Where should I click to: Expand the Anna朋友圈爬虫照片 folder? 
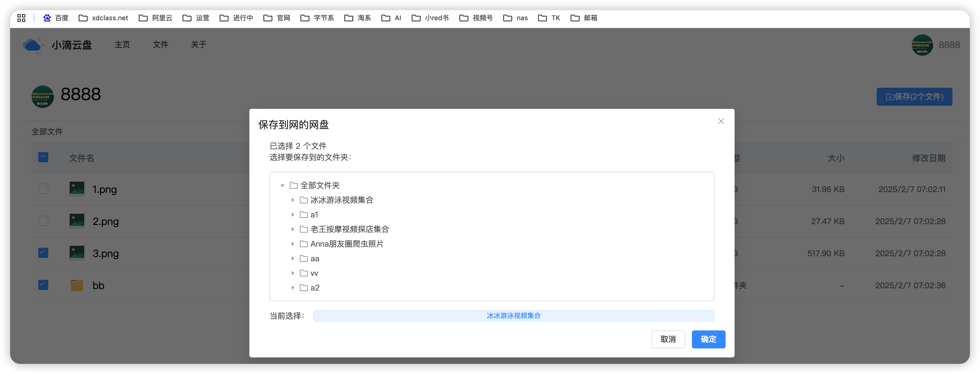click(293, 244)
